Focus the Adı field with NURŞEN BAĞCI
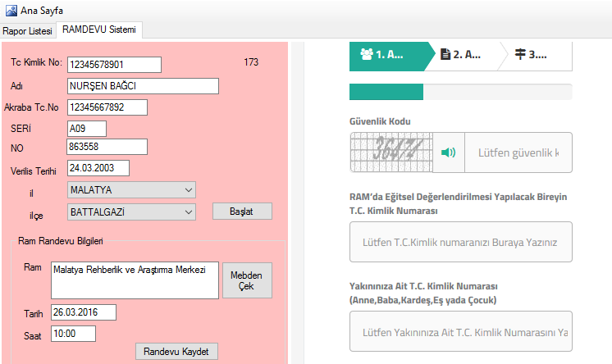 point(143,86)
